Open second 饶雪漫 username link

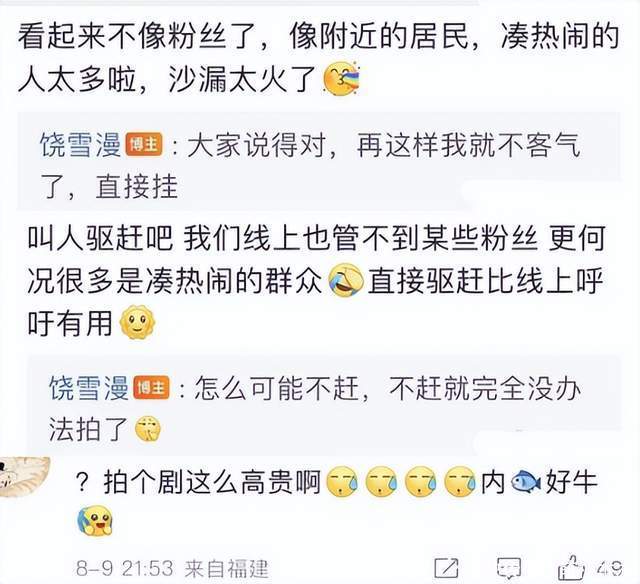point(89,387)
